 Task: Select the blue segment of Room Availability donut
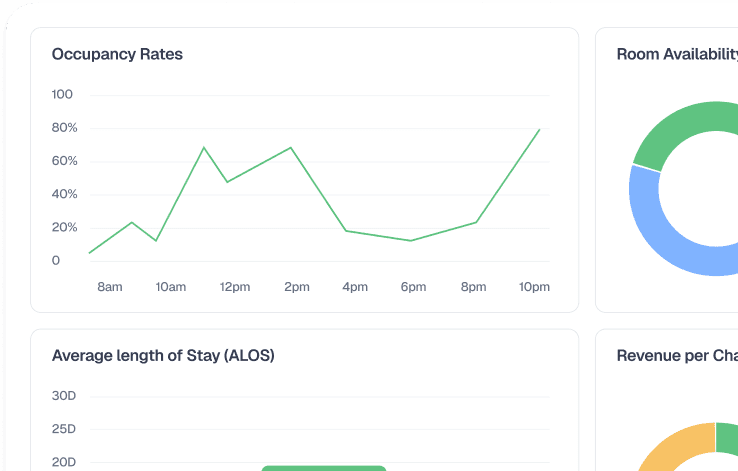click(x=665, y=235)
